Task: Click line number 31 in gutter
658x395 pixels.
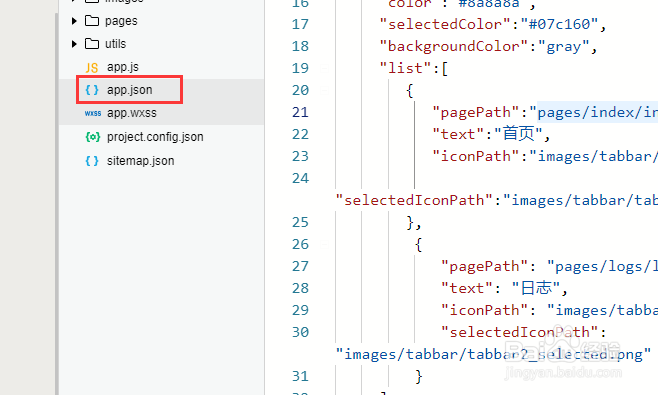Action: tap(300, 376)
